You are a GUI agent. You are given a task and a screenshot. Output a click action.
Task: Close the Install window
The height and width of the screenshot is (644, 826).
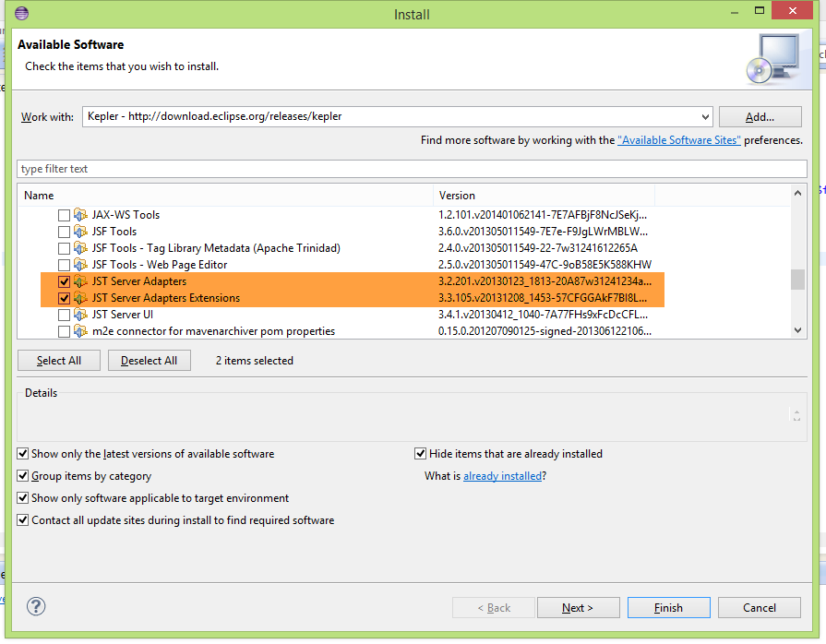[x=792, y=10]
